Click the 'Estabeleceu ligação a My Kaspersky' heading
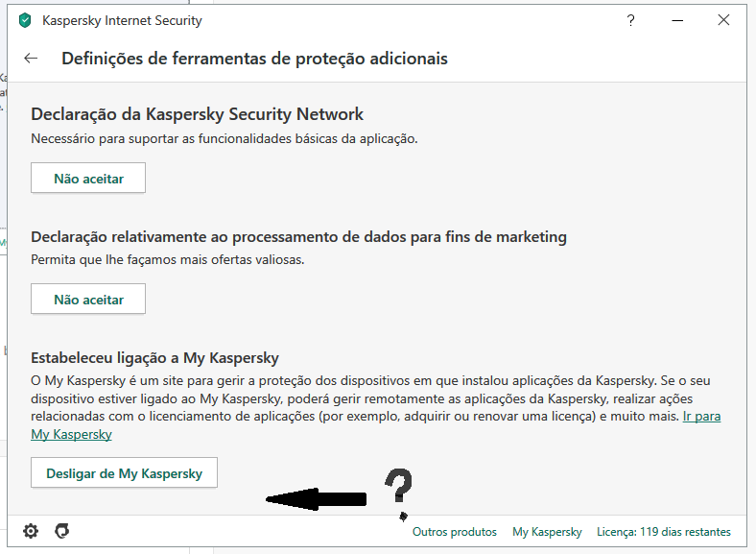 155,358
